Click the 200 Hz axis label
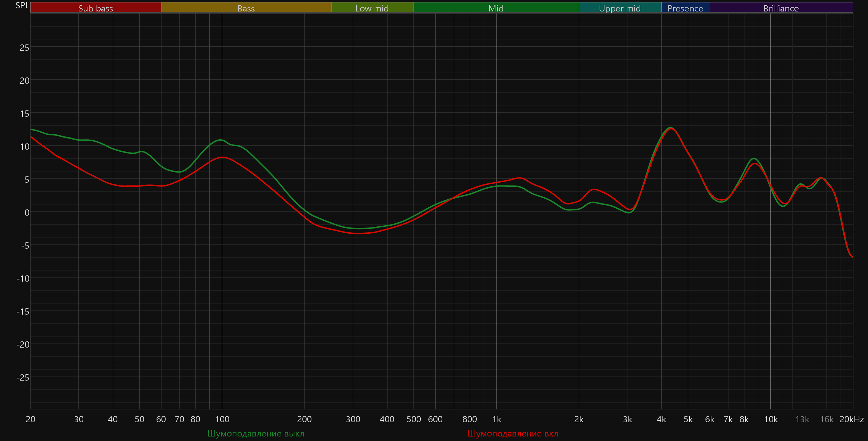 coord(304,419)
